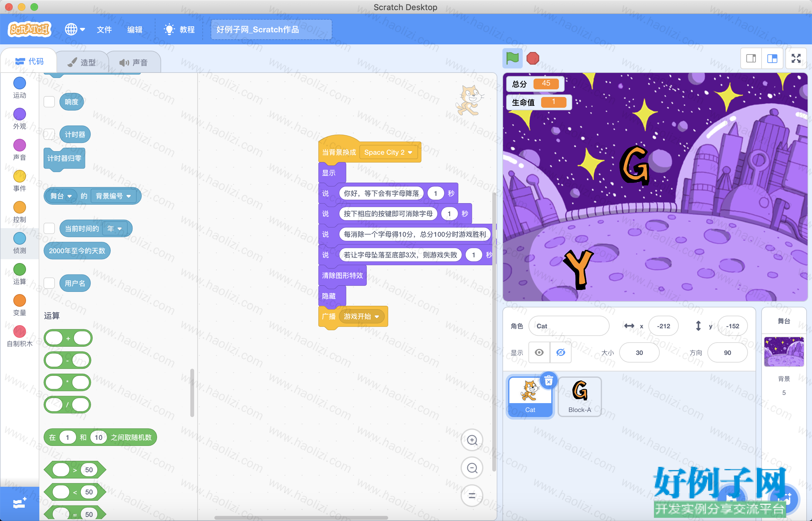Screen dimensions: 812x521
Task: Zoom in the code workspace
Action: click(472, 440)
